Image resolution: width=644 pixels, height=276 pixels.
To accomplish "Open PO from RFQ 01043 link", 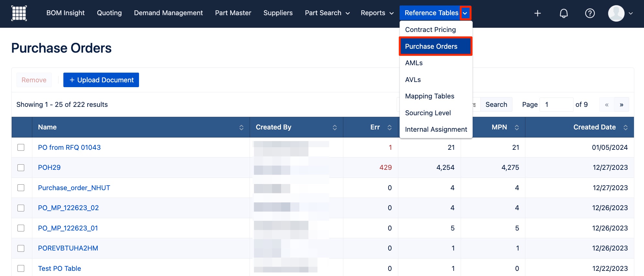I will tap(69, 148).
